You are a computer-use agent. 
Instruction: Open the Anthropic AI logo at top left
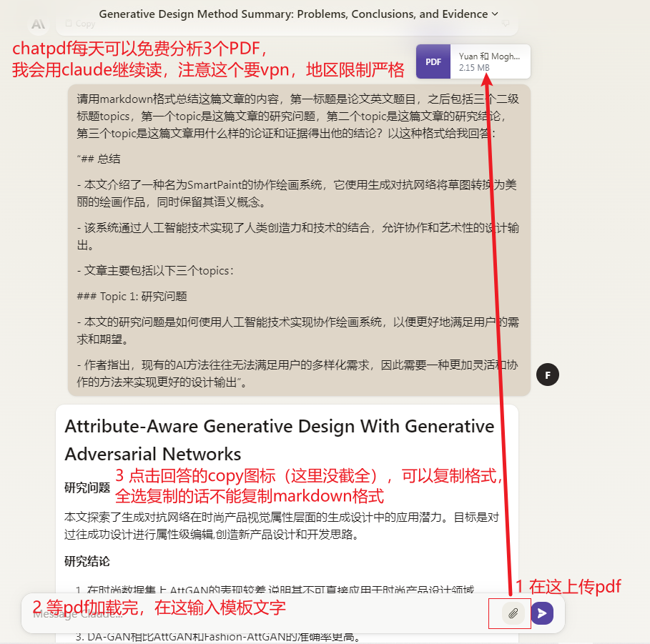pyautogui.click(x=39, y=24)
